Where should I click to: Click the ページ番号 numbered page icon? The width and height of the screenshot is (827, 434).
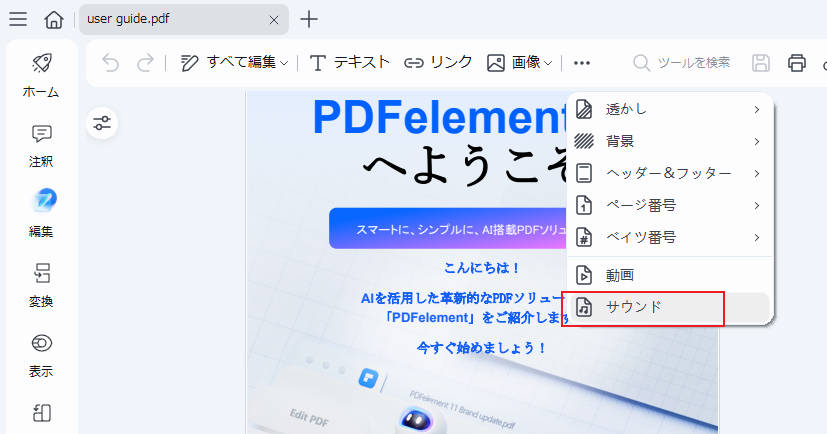point(584,205)
